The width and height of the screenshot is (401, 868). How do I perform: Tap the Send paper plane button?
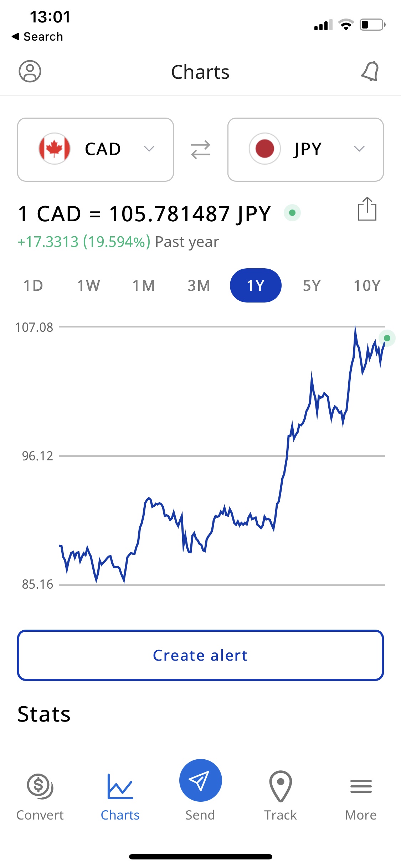(201, 780)
